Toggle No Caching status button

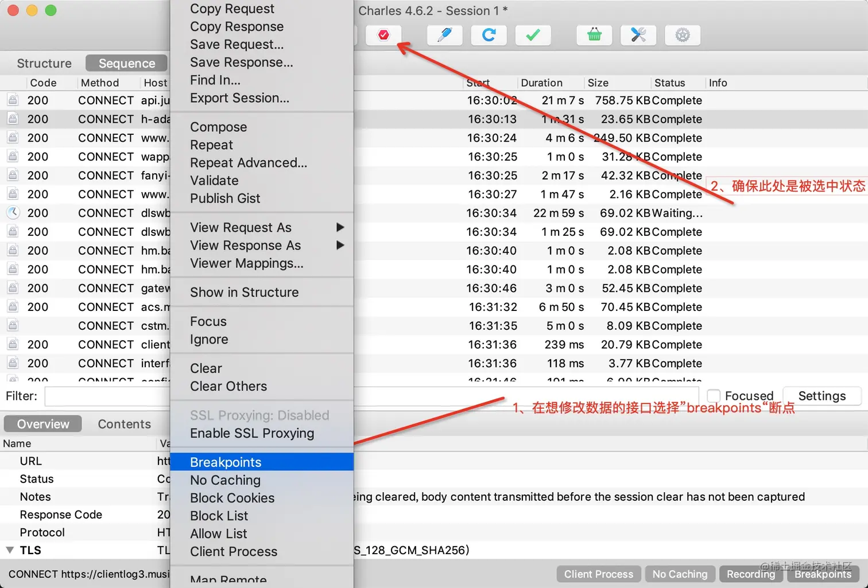680,574
